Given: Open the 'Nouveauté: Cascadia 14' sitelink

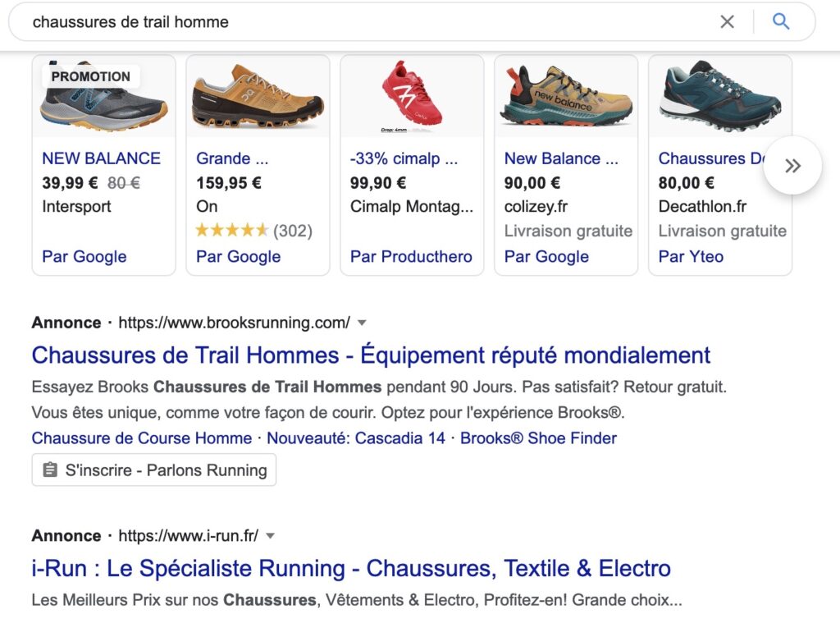Looking at the screenshot, I should click(x=356, y=438).
